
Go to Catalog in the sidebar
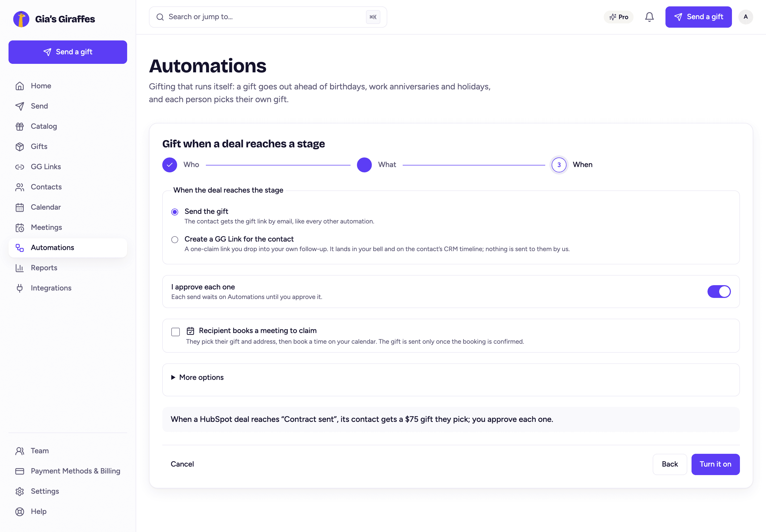68,126
